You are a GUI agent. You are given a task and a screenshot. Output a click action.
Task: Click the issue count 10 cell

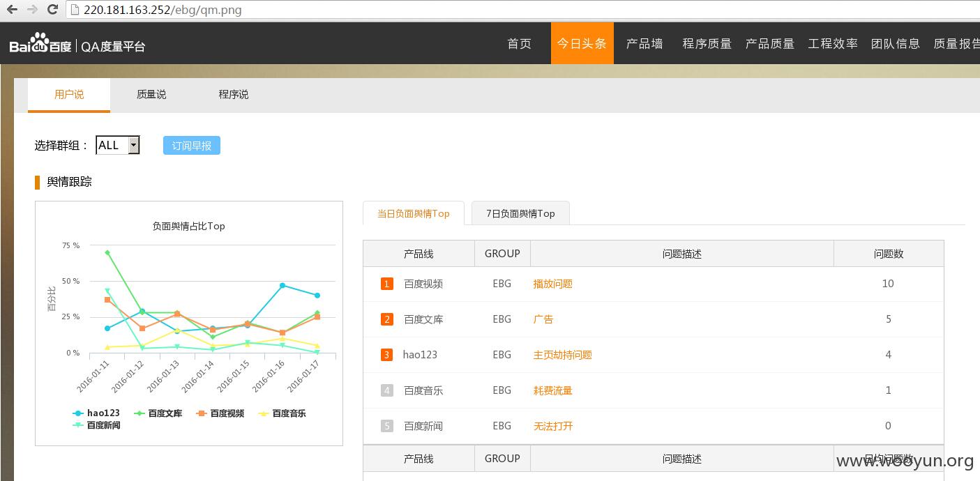(x=888, y=284)
